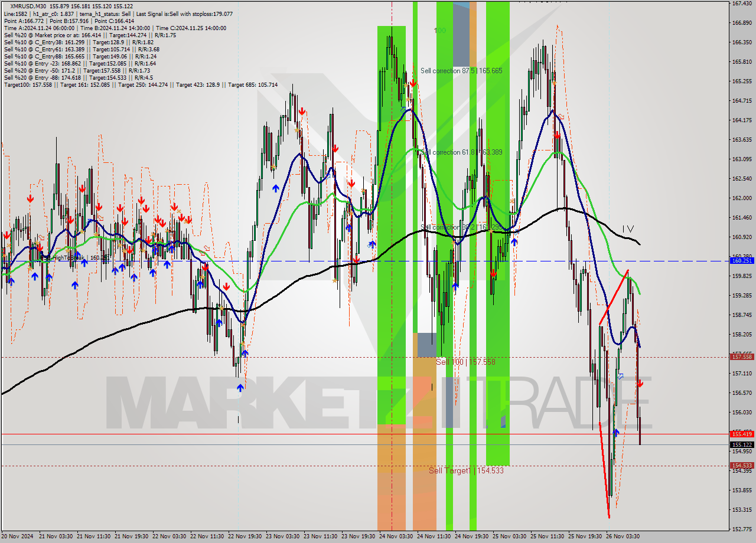The height and width of the screenshot is (543, 756).
Task: Click the 162.000 price axis label
Action: (742, 198)
